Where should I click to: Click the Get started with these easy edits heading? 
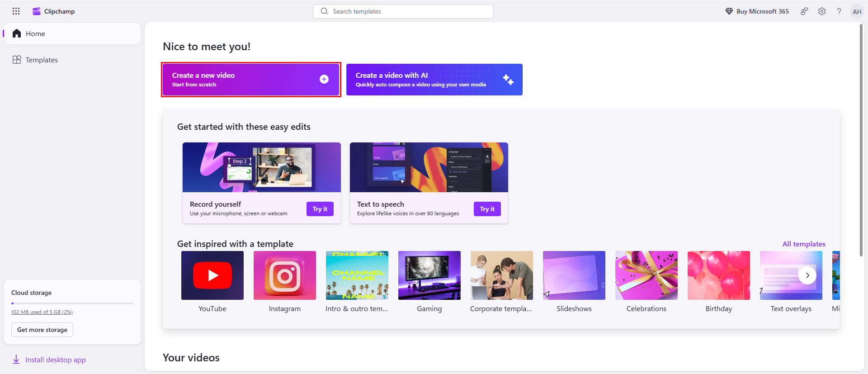(x=244, y=127)
